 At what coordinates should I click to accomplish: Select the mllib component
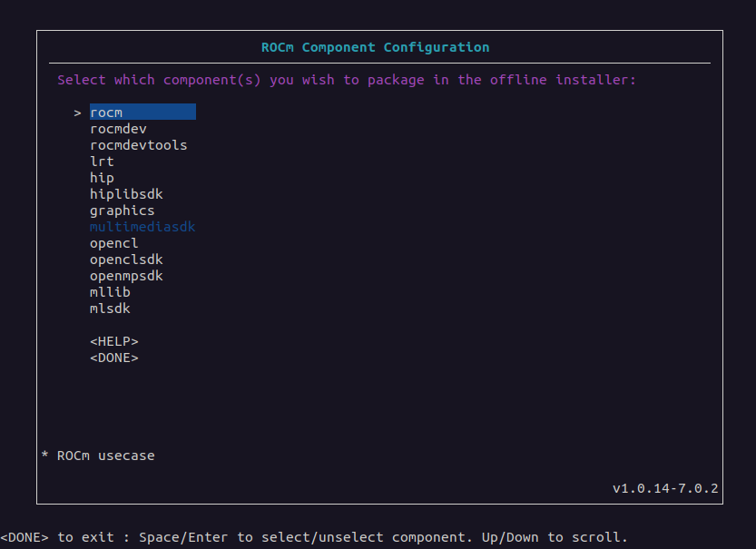tap(110, 292)
